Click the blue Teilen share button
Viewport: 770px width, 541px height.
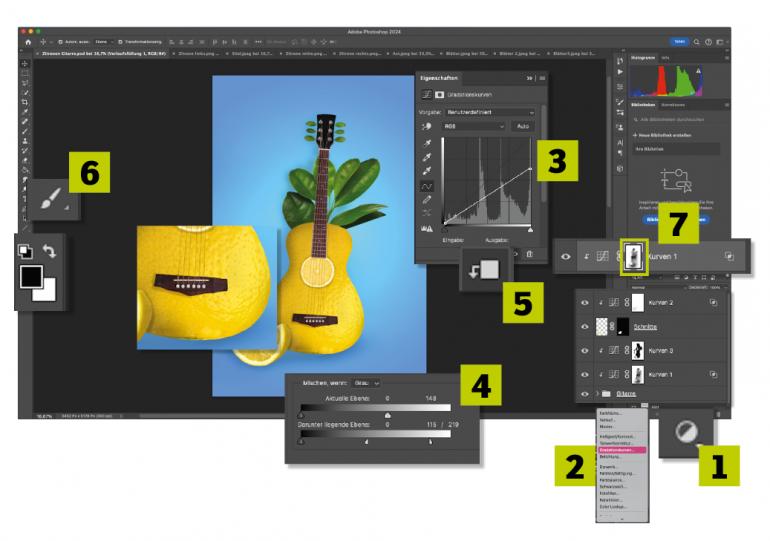click(x=679, y=42)
